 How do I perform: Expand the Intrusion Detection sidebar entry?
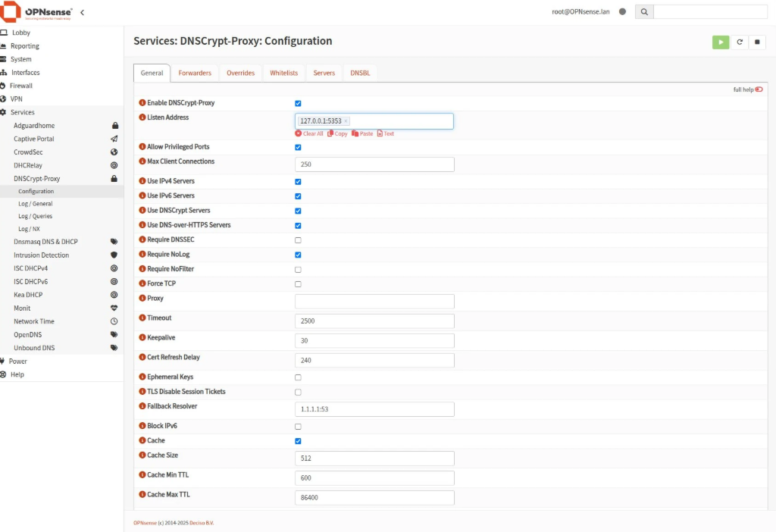point(41,255)
